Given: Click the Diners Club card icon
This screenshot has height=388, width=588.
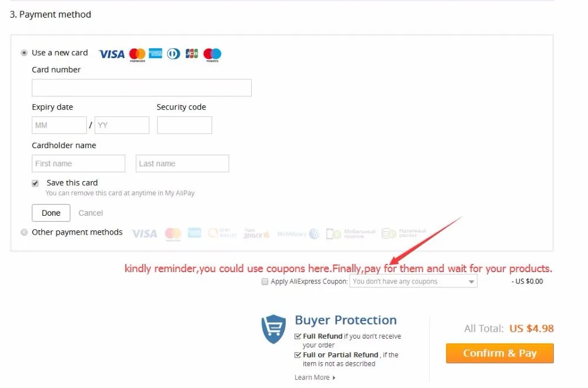Looking at the screenshot, I should [x=173, y=54].
